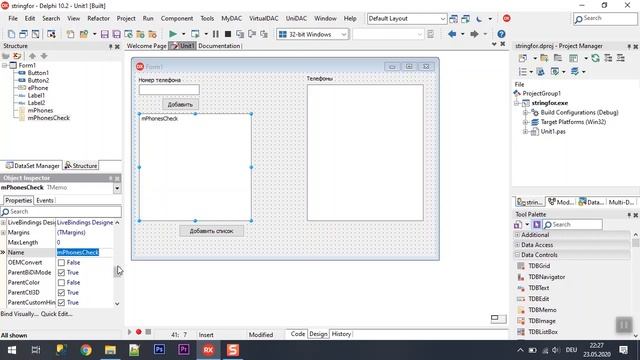640x360 pixels.
Task: Click Tool Palette search box
Action: pos(572,224)
